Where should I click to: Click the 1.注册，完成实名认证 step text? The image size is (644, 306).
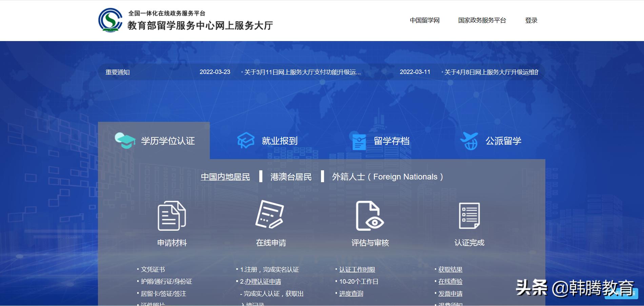point(269,270)
